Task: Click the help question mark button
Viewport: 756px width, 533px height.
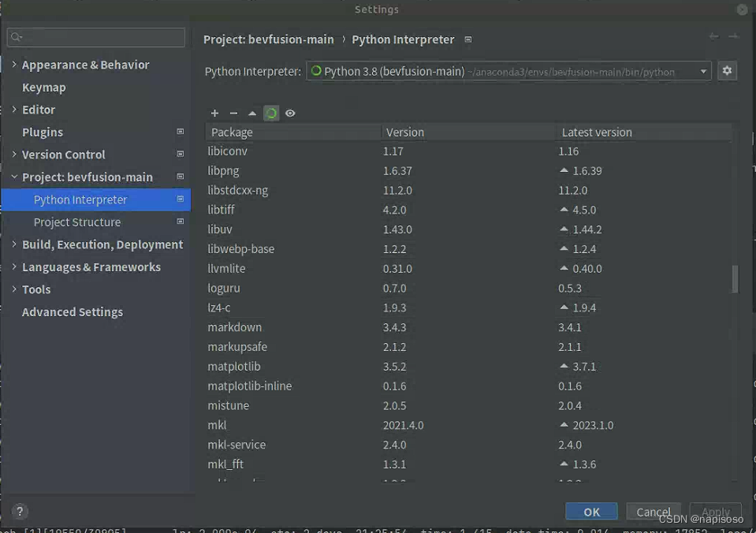Action: pos(19,511)
